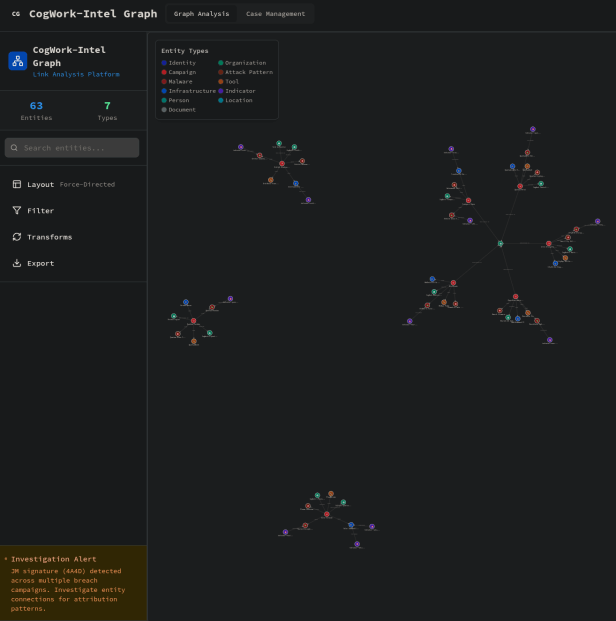
Task: Click the Layout panel icon
Action: point(17,184)
